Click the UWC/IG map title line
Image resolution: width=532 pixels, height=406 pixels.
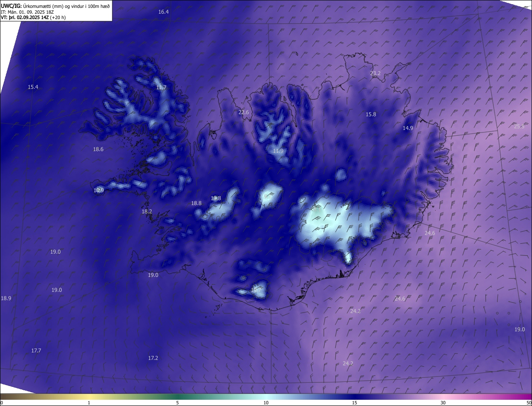click(55, 6)
